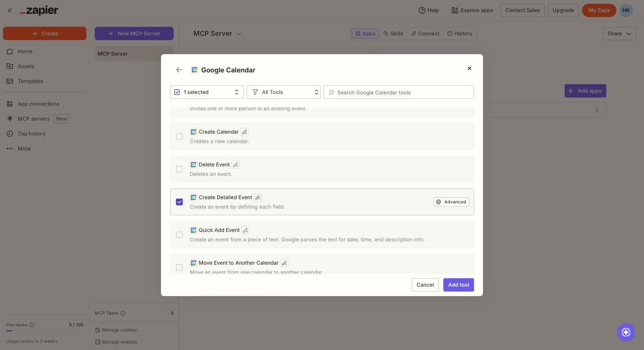Click the Google Calendar icon beside Create Calendar
Screen dimensions: 644x350
click(193, 132)
